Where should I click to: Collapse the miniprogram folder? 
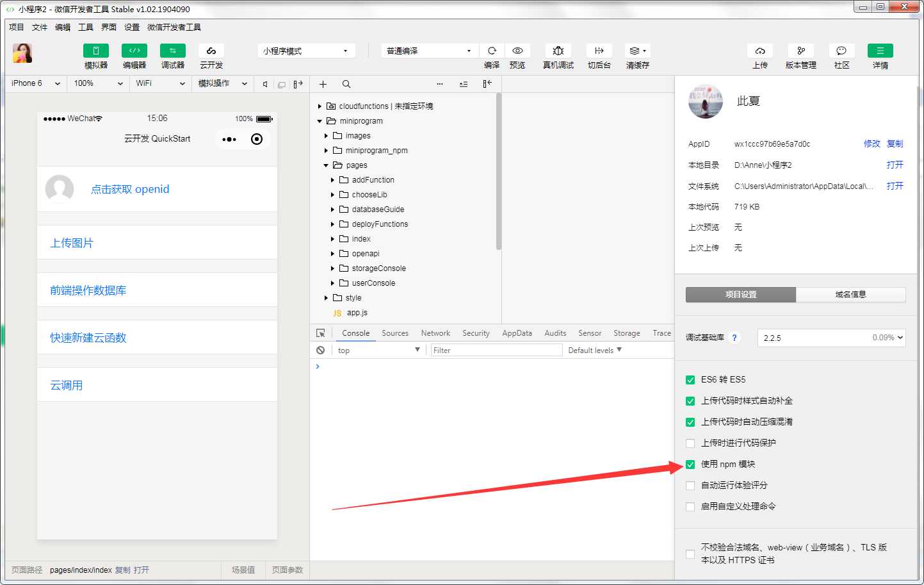coord(320,121)
